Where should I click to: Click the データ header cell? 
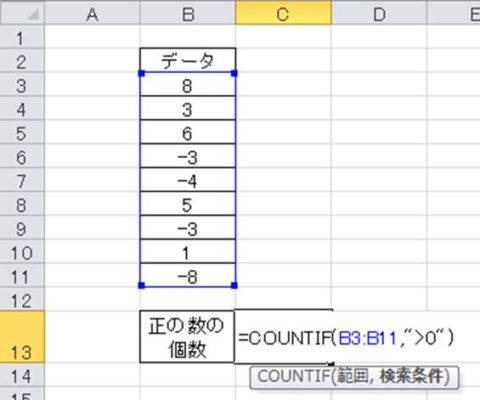[x=188, y=61]
